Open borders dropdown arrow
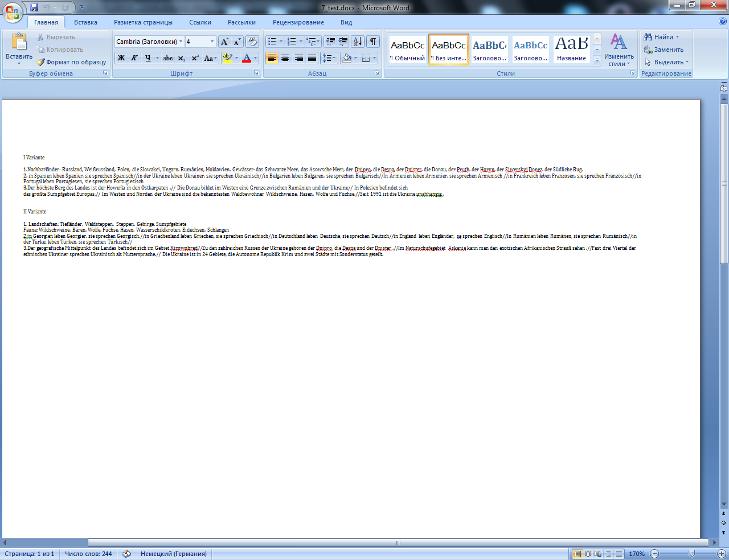Screen dimensions: 729x560 374,58
